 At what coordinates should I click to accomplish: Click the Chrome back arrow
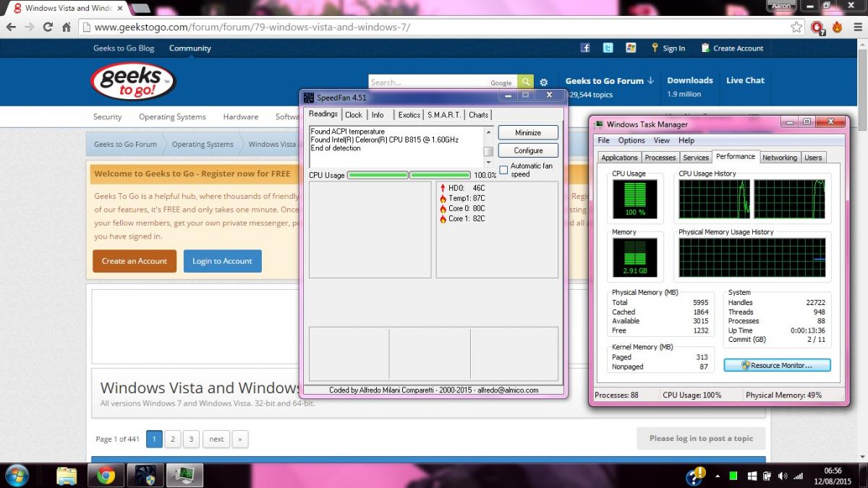click(11, 27)
